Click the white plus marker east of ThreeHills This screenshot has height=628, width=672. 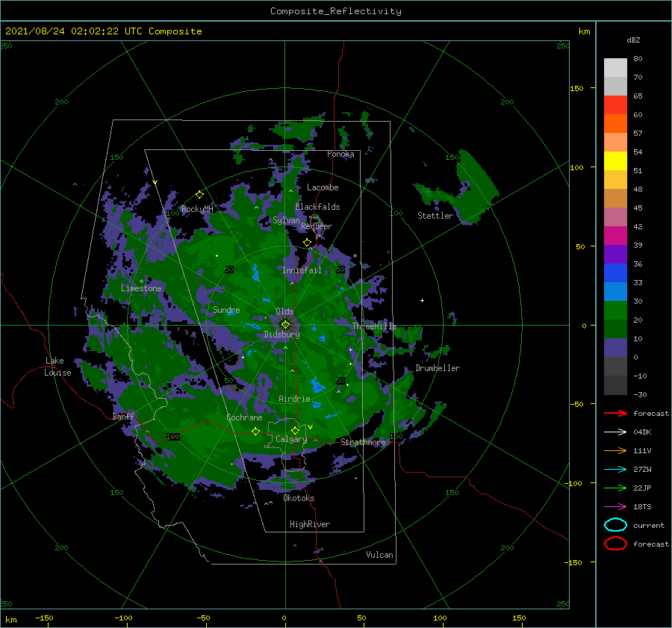tap(422, 300)
